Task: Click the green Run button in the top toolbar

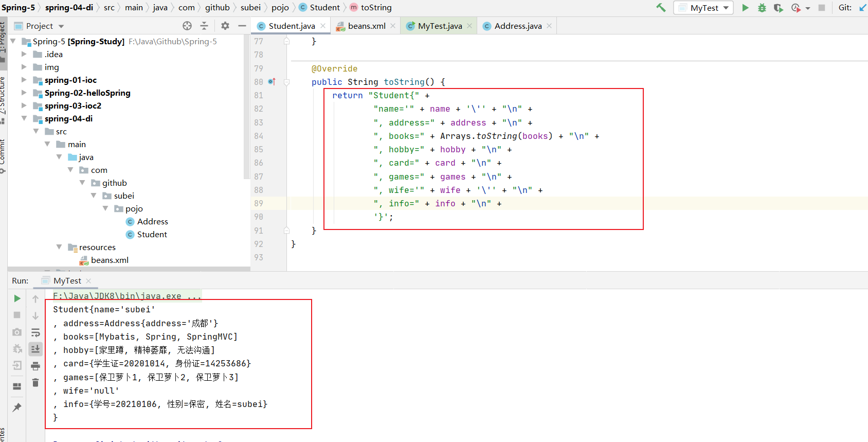Action: (745, 8)
